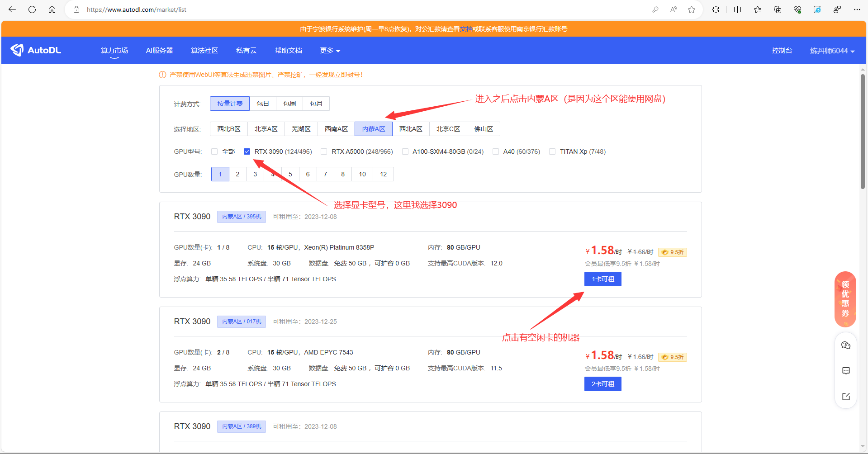Click the 1卡可租 rent button
Screen dimensions: 868x454
[x=603, y=279]
